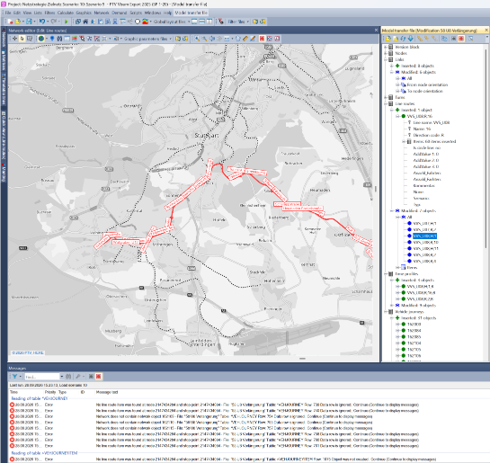Expand the Turns tree node

[x=386, y=97]
